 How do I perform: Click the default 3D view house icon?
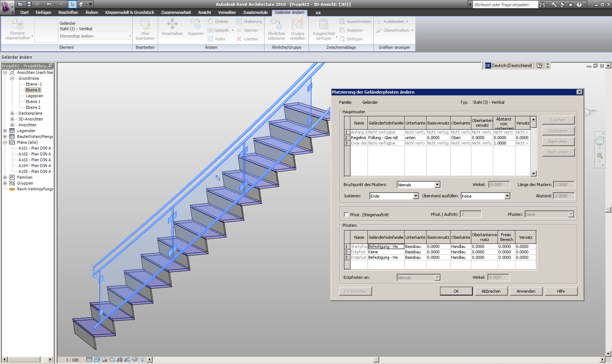coord(81,4)
